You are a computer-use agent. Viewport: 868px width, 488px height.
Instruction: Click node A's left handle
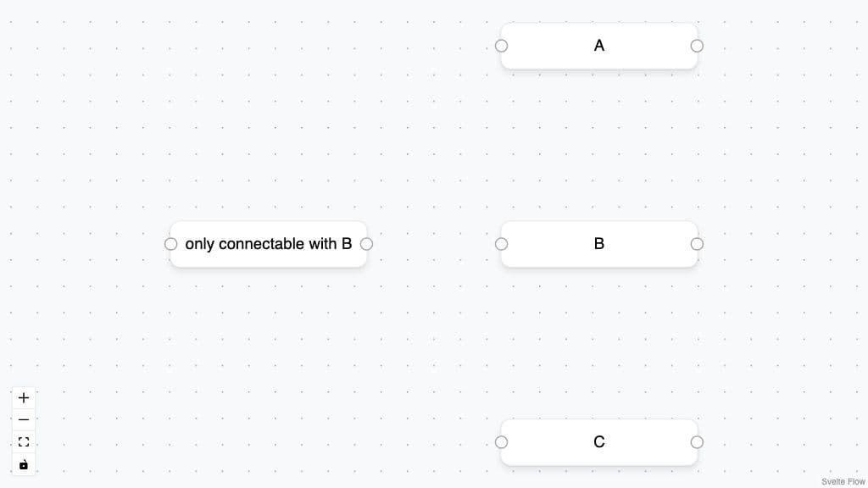[501, 46]
